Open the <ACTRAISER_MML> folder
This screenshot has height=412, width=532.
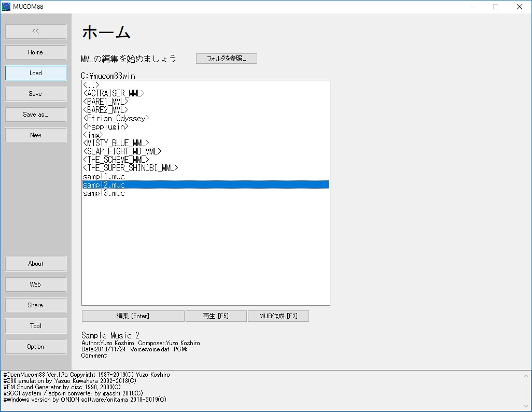206,93
